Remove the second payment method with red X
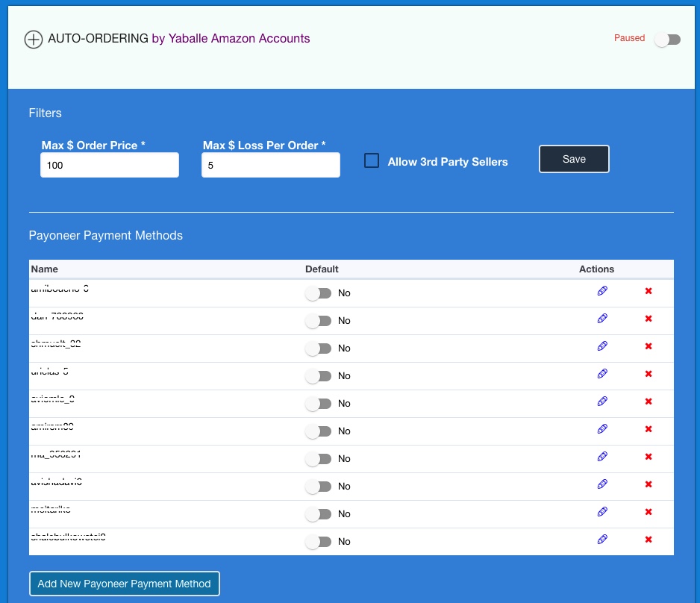Image resolution: width=700 pixels, height=603 pixels. [x=649, y=319]
